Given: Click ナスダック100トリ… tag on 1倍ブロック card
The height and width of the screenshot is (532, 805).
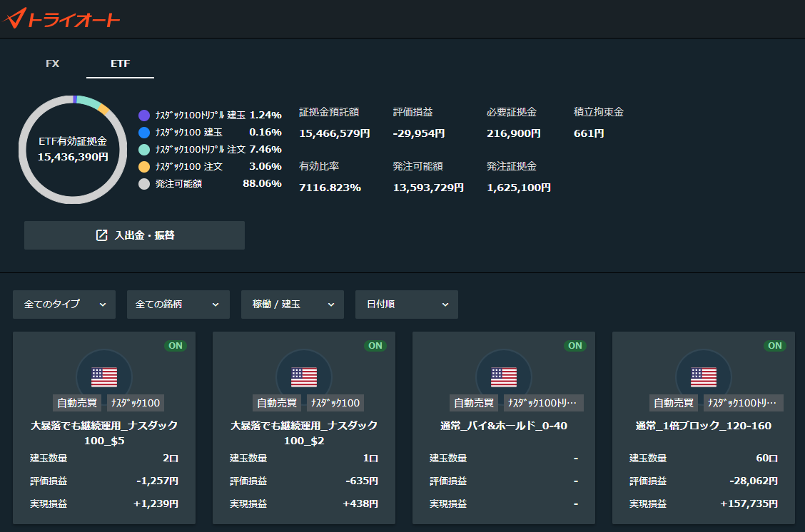Looking at the screenshot, I should point(743,403).
